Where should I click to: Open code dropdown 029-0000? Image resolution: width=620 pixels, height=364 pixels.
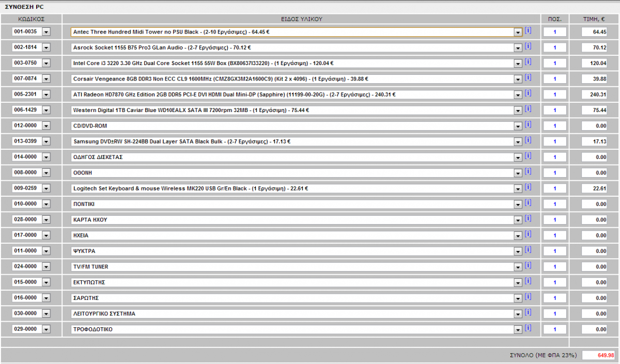[46, 329]
